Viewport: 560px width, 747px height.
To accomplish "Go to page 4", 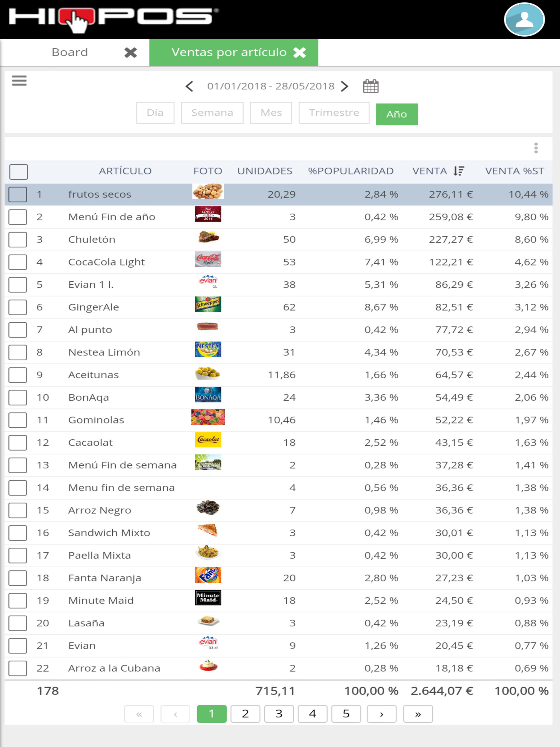I will click(x=313, y=714).
